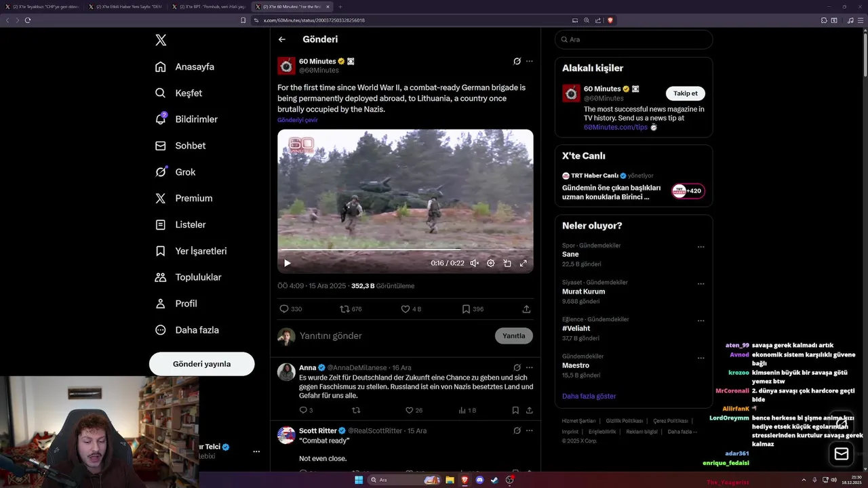Click the Ara search box on X
The image size is (868, 488).
click(x=633, y=39)
